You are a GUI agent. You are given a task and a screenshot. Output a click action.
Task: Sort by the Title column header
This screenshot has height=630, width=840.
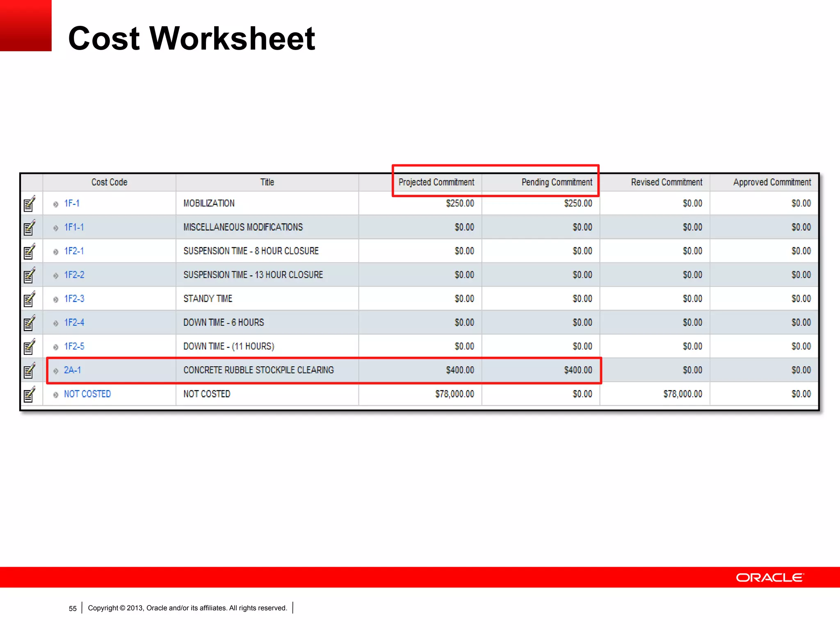[267, 182]
